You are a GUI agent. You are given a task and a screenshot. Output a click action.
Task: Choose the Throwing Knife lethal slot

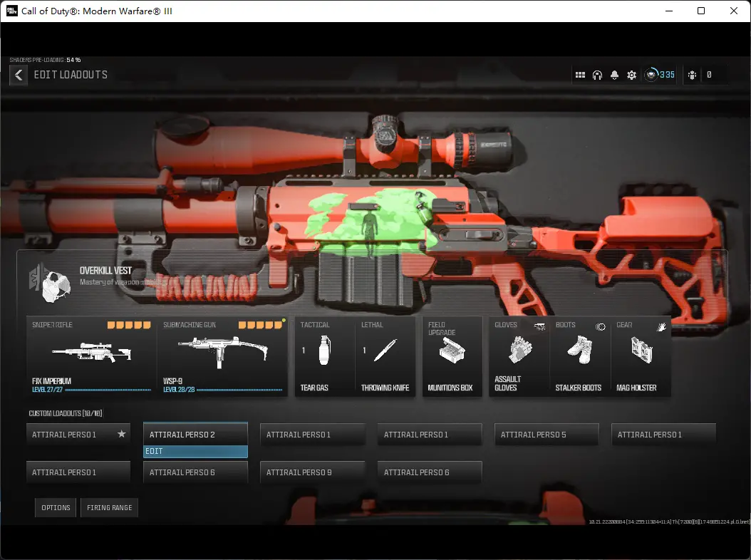385,356
